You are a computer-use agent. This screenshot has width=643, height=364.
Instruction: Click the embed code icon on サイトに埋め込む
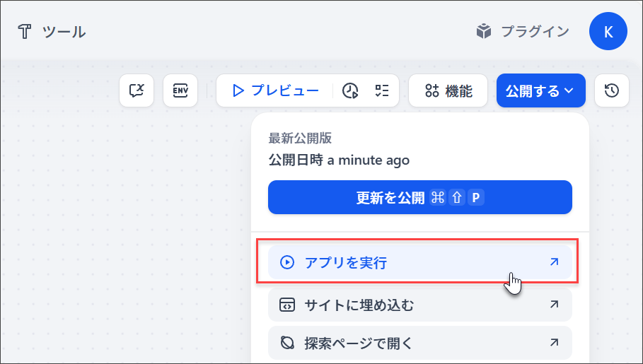[x=287, y=305]
